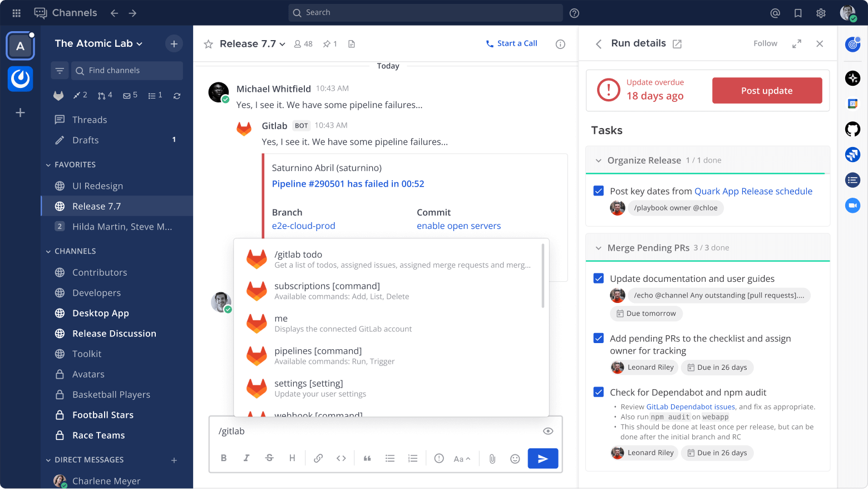Image resolution: width=868 pixels, height=489 pixels.
Task: Pick settings [setting] autocomplete item
Action: [x=388, y=388]
